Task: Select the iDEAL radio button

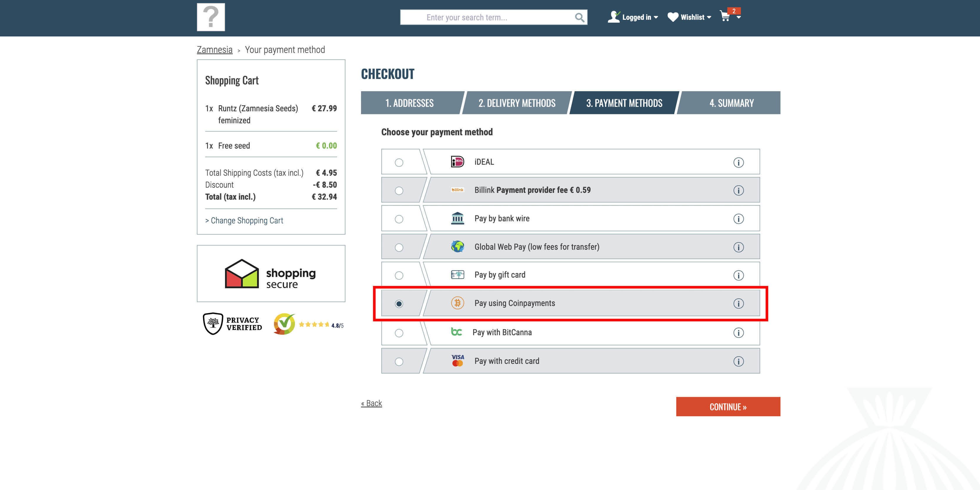Action: 399,163
